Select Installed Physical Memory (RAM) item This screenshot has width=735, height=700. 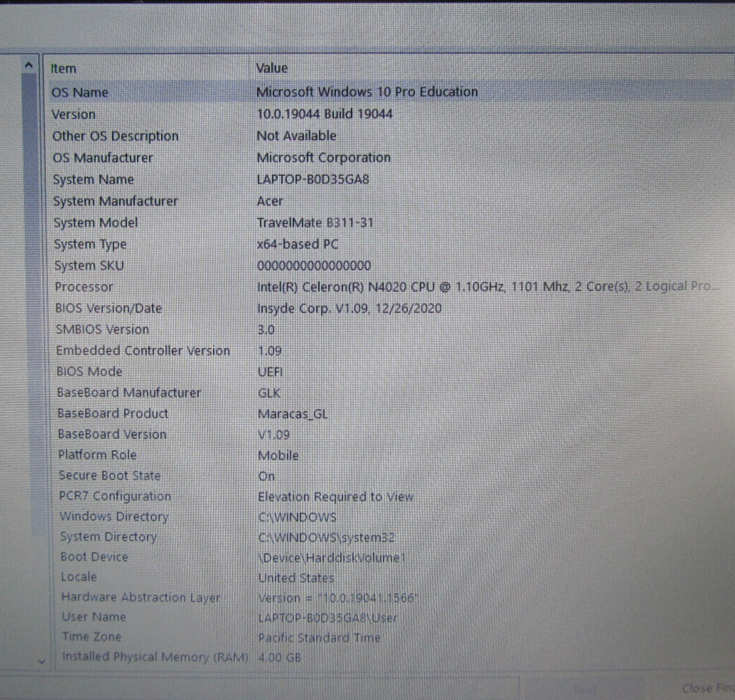[155, 657]
